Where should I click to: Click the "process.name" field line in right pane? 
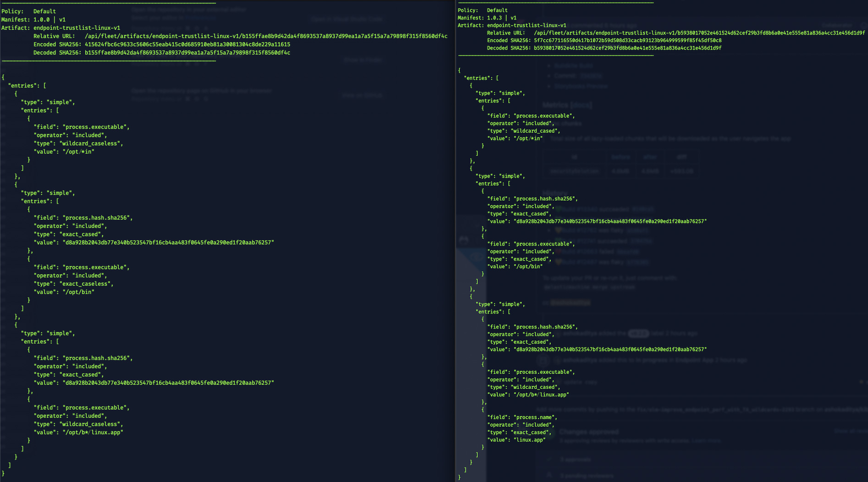522,417
